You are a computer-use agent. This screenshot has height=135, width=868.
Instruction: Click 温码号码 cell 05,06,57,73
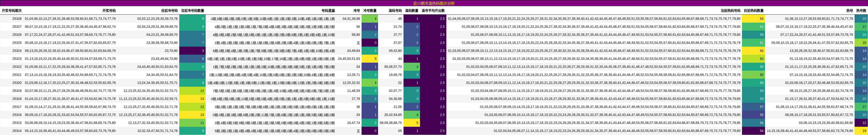coord(393,67)
